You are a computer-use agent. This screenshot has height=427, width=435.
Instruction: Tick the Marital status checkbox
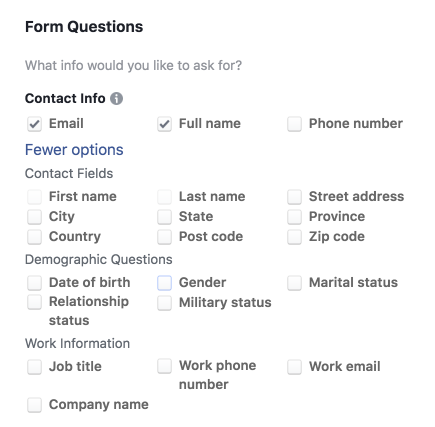(294, 283)
